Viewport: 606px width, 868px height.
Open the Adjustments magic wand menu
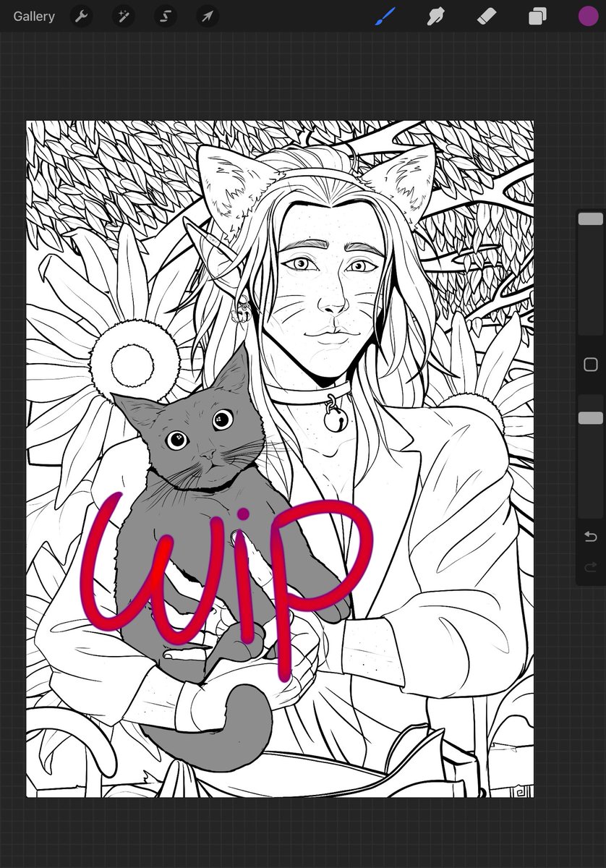click(123, 16)
